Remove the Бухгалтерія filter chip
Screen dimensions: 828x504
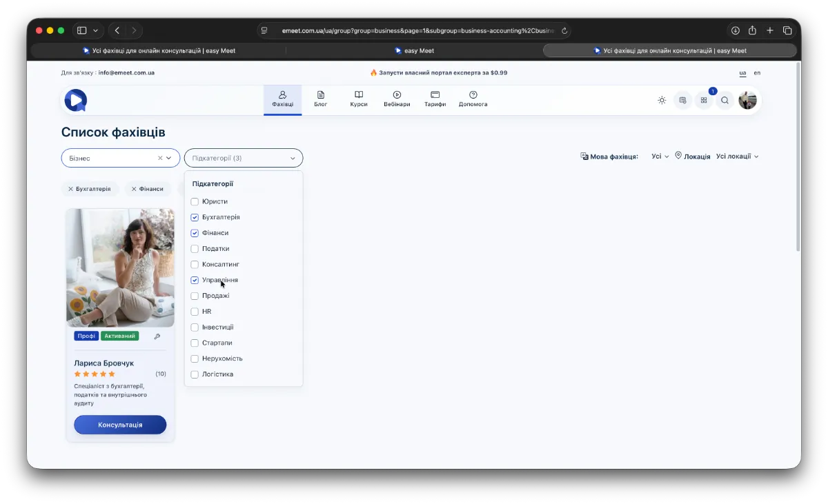tap(70, 189)
